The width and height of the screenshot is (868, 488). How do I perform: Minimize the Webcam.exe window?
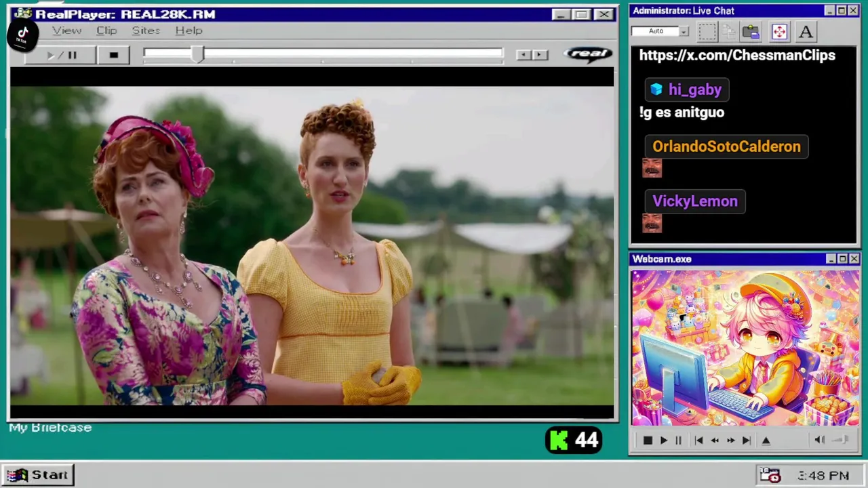pos(831,259)
